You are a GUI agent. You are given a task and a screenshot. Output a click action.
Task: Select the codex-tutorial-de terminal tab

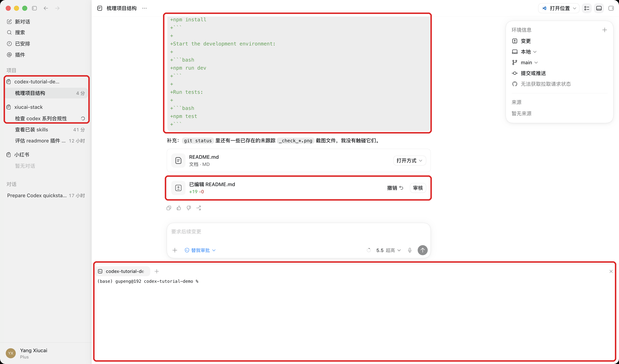tap(122, 271)
